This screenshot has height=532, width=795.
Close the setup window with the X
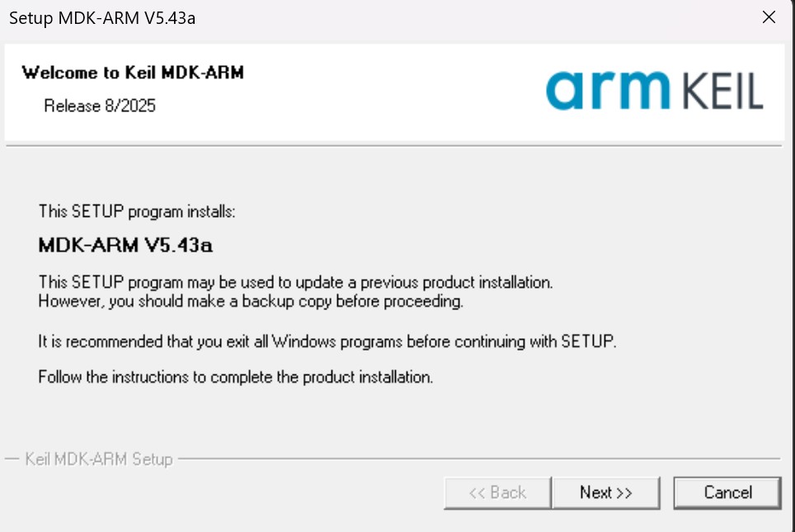click(769, 16)
